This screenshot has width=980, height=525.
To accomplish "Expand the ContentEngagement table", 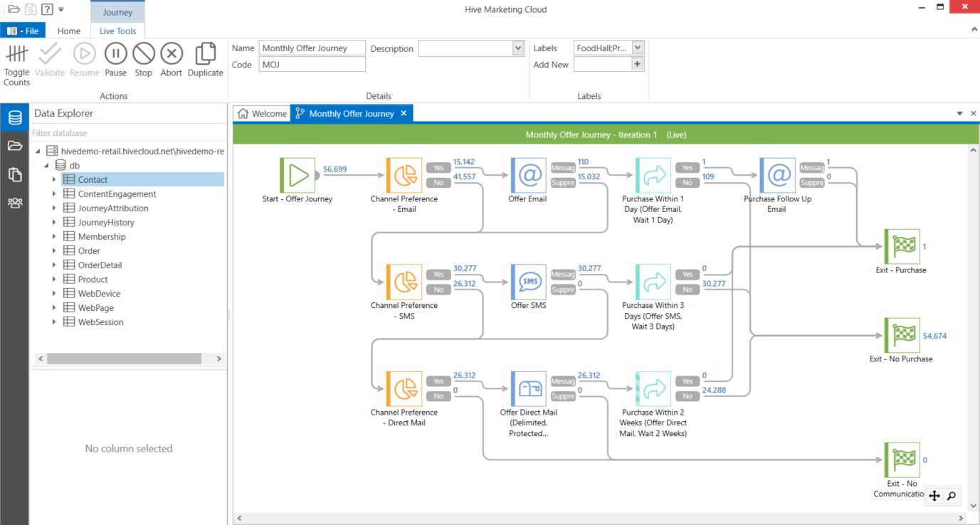I will [x=54, y=193].
